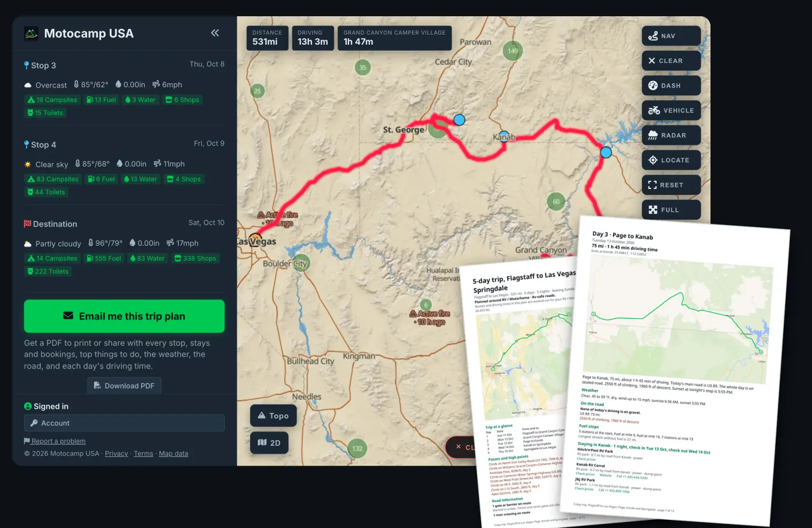The height and width of the screenshot is (528, 812).
Task: Click Stop 4's 83 Campsites tag
Action: pos(53,179)
